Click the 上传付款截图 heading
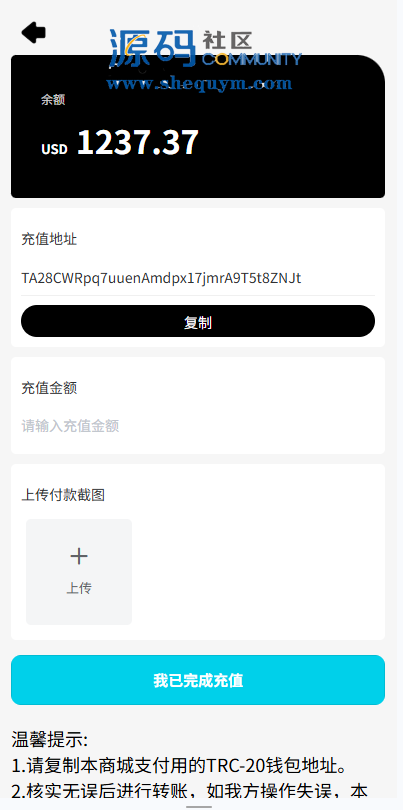The height and width of the screenshot is (810, 403). (63, 495)
